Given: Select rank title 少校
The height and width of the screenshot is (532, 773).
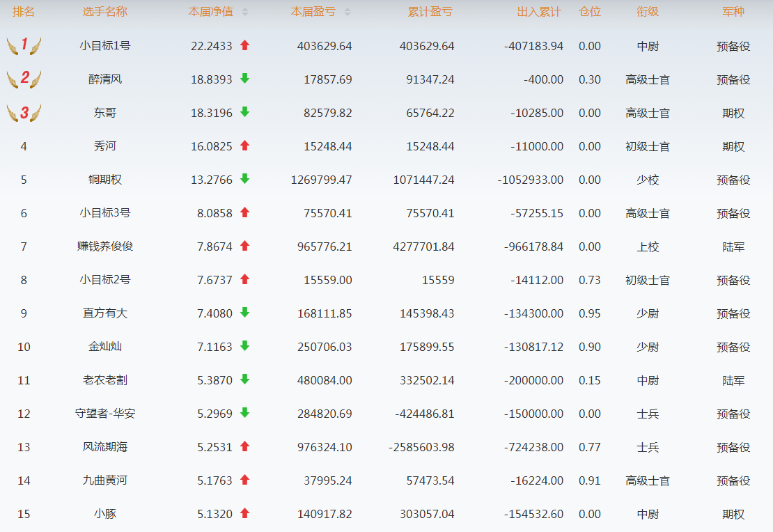Looking at the screenshot, I should coord(648,180).
